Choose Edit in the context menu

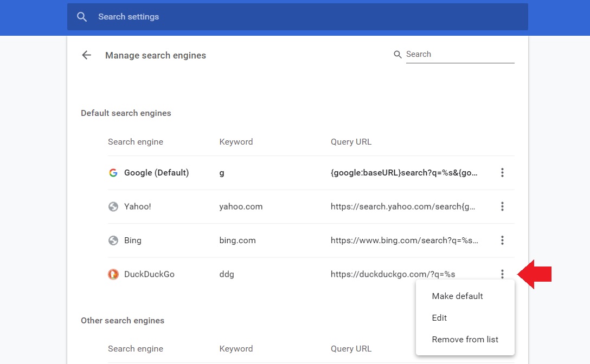click(439, 318)
